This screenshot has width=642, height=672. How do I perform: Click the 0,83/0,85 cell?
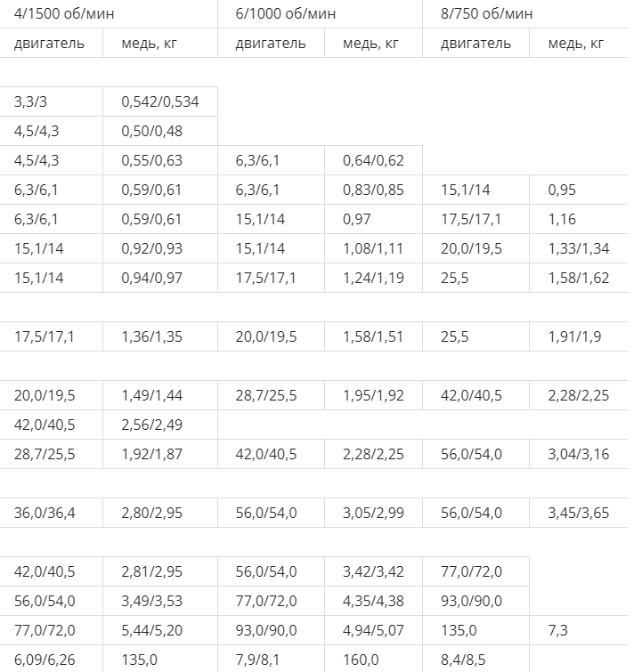click(373, 190)
